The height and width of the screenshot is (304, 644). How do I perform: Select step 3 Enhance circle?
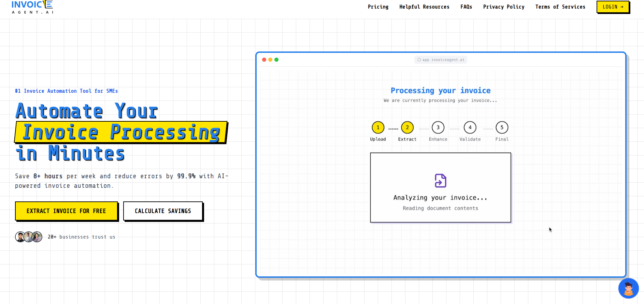[438, 127]
